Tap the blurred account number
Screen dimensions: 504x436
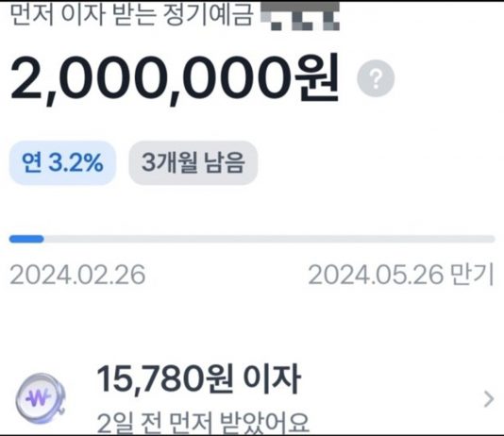[300, 16]
